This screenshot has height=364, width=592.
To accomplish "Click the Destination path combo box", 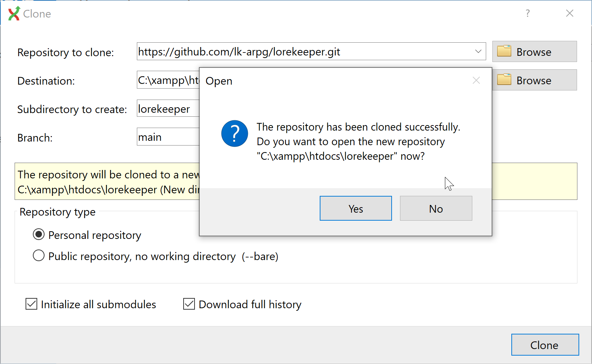I will click(168, 80).
